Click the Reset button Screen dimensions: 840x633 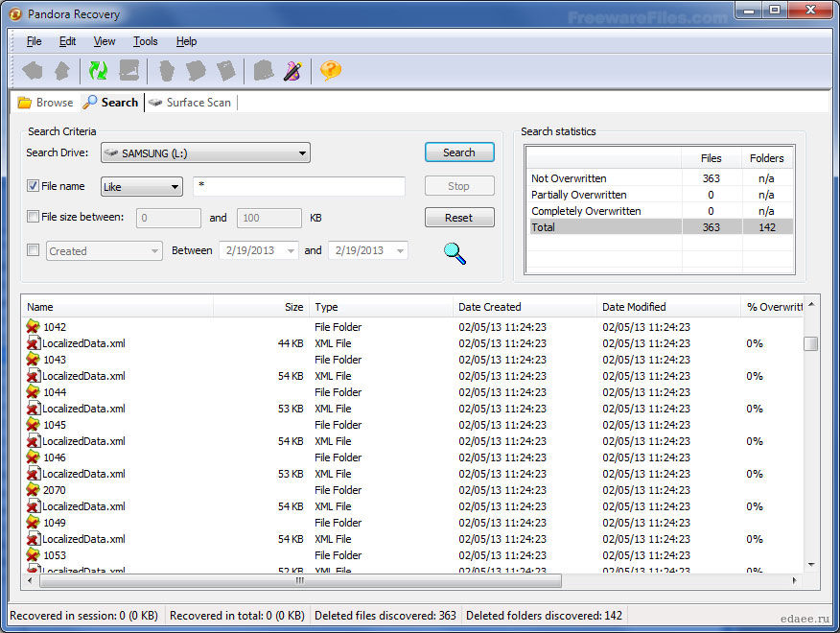pyautogui.click(x=459, y=218)
